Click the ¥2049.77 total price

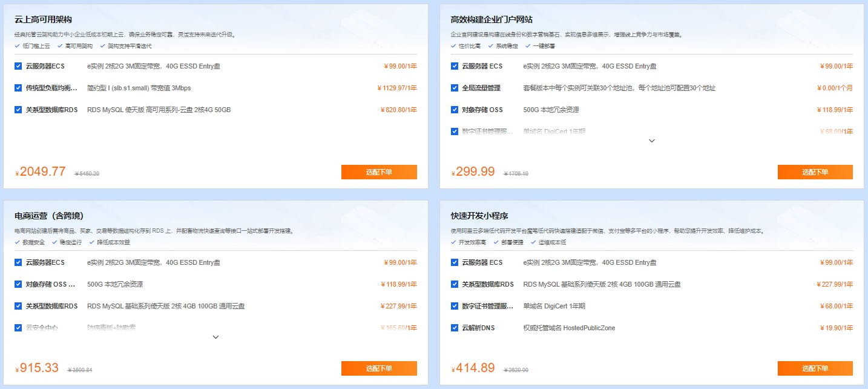coord(40,171)
